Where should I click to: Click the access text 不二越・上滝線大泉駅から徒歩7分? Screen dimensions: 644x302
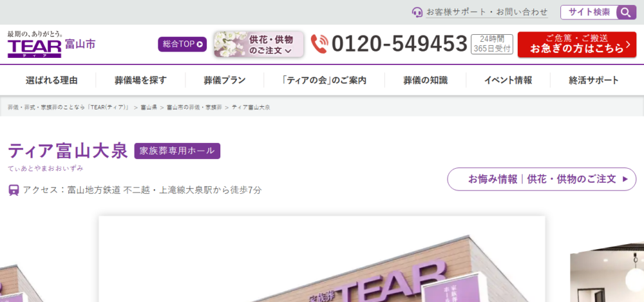(192, 190)
